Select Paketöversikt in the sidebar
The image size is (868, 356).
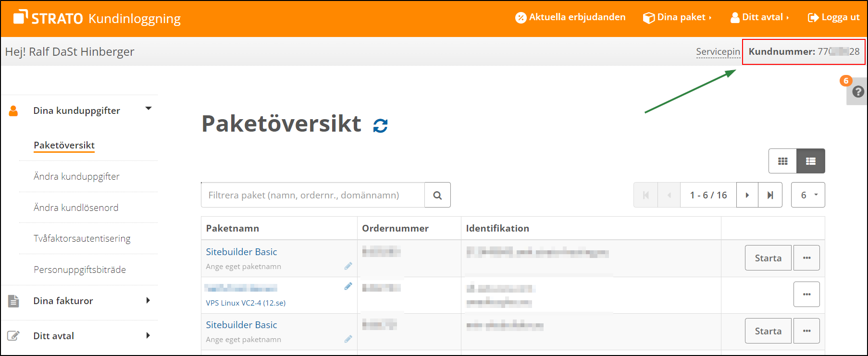pos(64,145)
